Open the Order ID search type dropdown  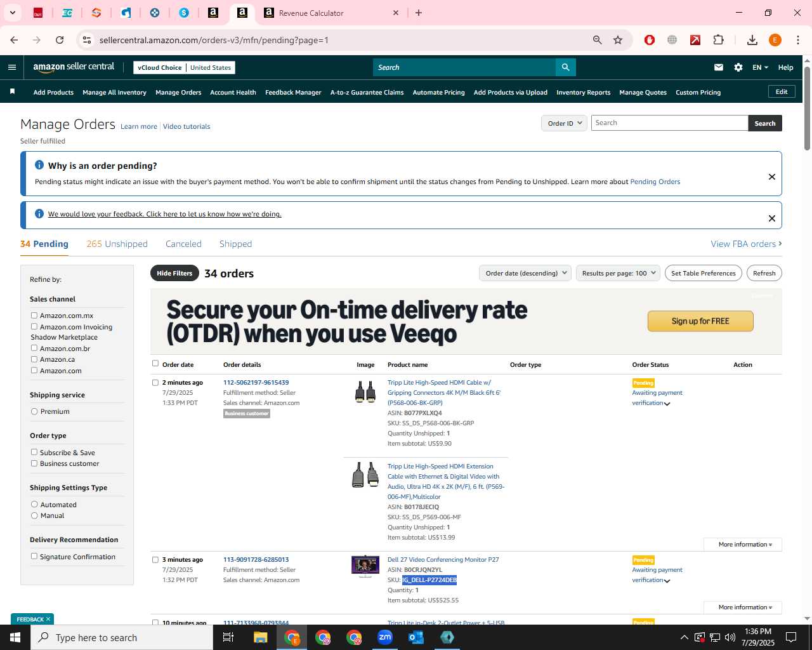(565, 123)
